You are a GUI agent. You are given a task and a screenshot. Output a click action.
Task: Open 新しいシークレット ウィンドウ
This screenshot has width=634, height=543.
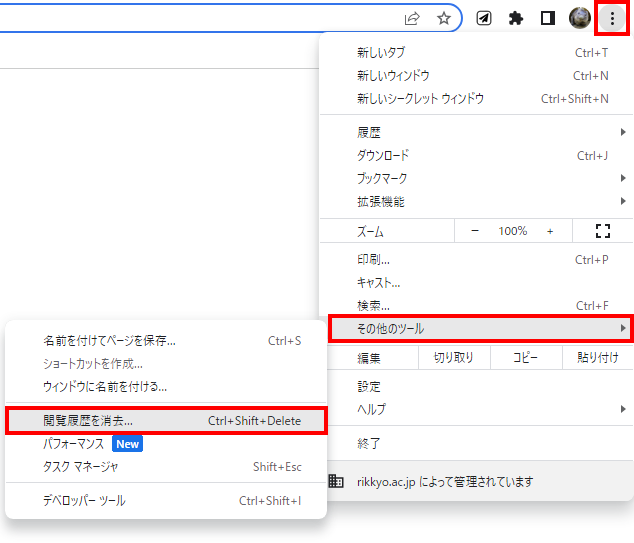pyautogui.click(x=477, y=99)
